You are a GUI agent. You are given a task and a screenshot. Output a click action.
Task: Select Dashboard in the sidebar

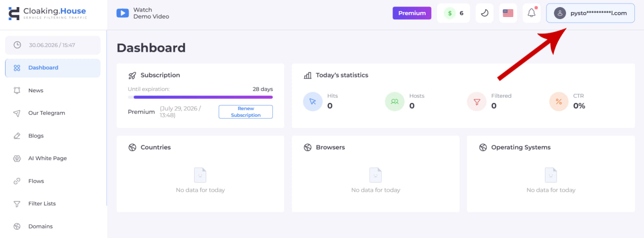[53, 68]
